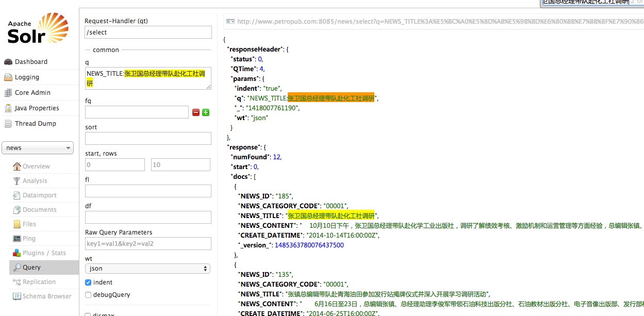Image resolution: width=644 pixels, height=316 pixels.
Task: Click the fq filter query field
Action: point(137,112)
